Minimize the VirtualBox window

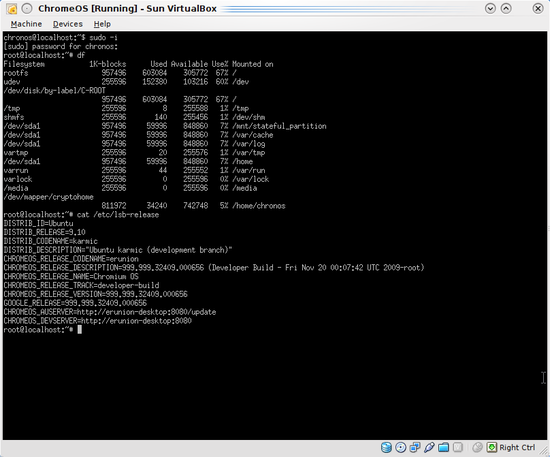[x=490, y=8]
